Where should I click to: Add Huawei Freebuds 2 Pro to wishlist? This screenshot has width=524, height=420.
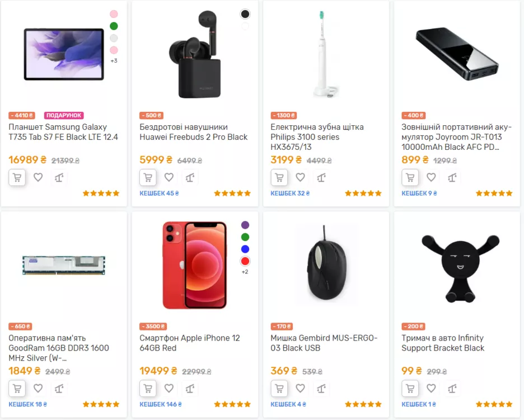169,177
